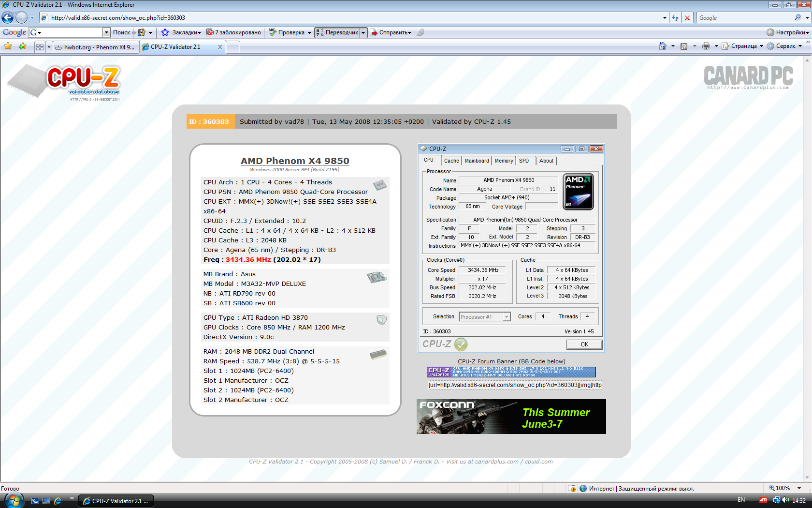Expand the Home button dropdown arrow
812x508 pixels.
673,46
